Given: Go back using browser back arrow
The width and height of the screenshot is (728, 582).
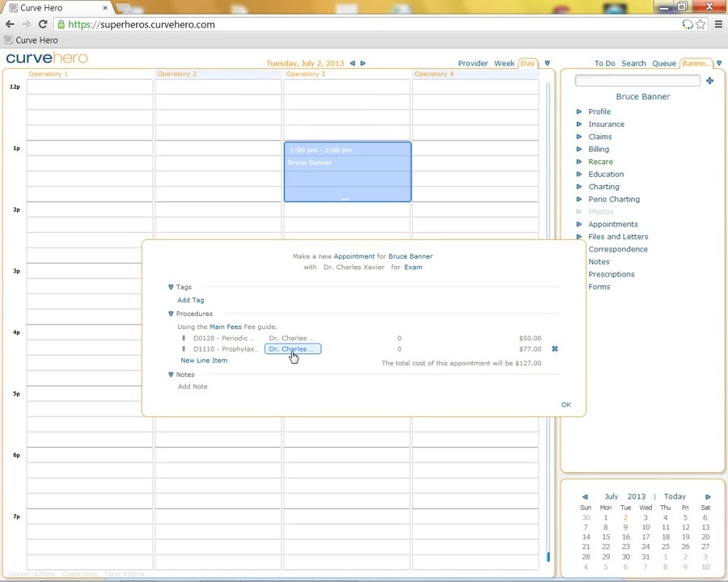Looking at the screenshot, I should click(10, 24).
